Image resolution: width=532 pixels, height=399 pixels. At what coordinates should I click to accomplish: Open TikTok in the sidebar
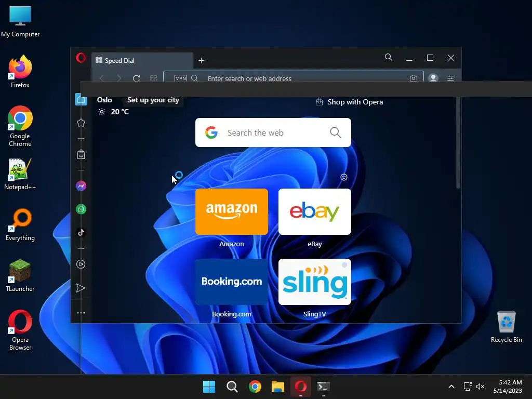coord(81,233)
